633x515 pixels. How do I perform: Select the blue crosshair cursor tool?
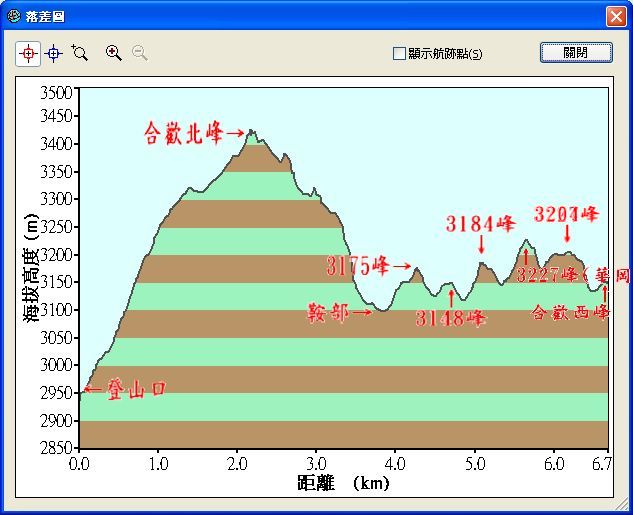pyautogui.click(x=54, y=53)
